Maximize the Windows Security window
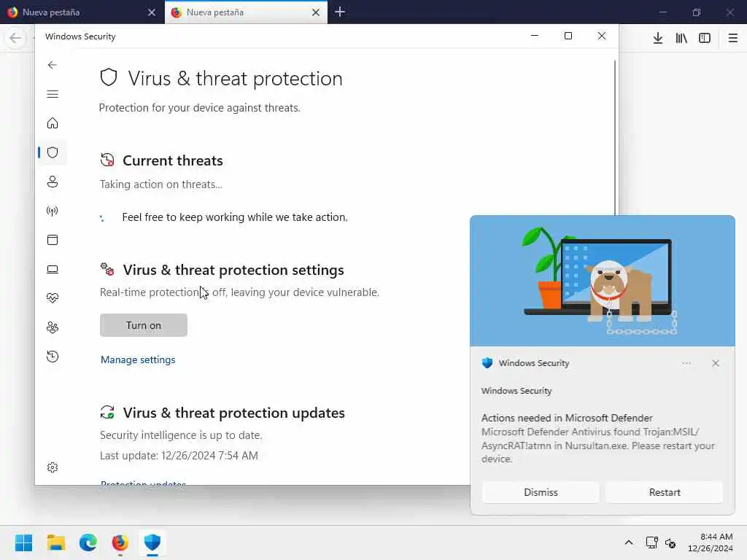 (x=568, y=36)
